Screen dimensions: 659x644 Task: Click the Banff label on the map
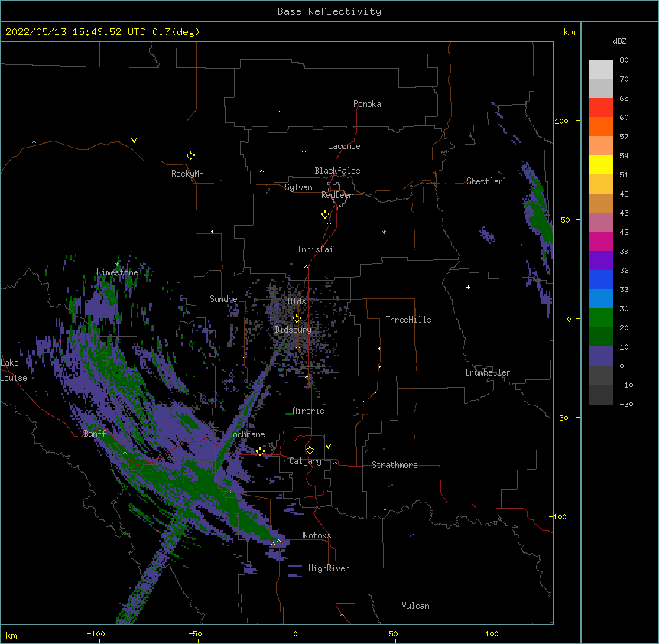pyautogui.click(x=95, y=434)
